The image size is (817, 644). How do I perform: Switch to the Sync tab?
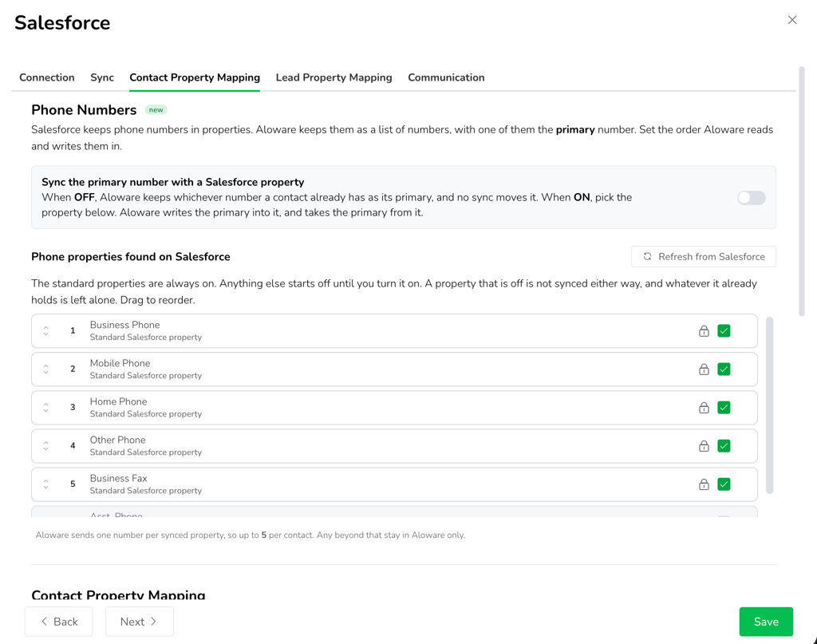click(x=102, y=77)
